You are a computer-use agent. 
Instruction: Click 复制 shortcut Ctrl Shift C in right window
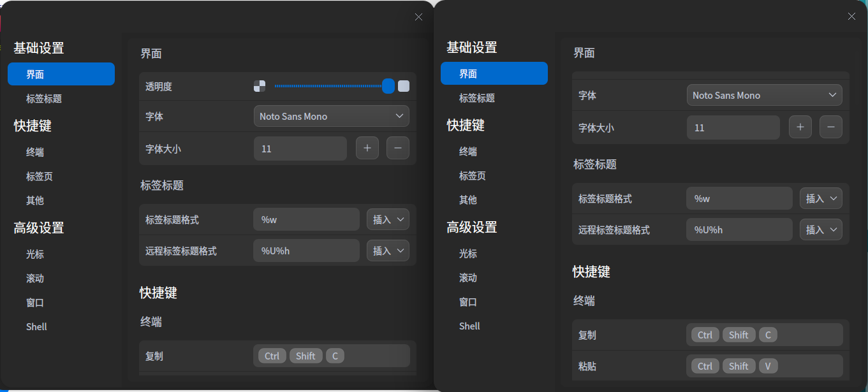[x=765, y=335]
